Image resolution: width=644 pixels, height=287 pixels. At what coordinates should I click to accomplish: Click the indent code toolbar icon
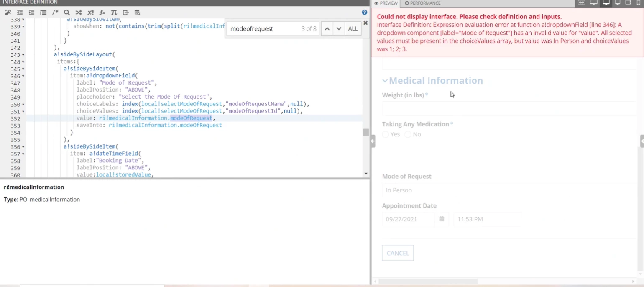32,13
